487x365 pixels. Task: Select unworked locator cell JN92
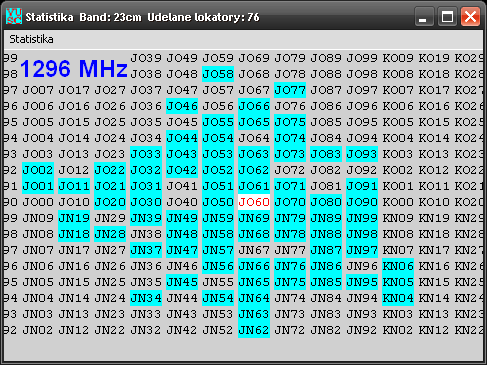tap(362, 330)
